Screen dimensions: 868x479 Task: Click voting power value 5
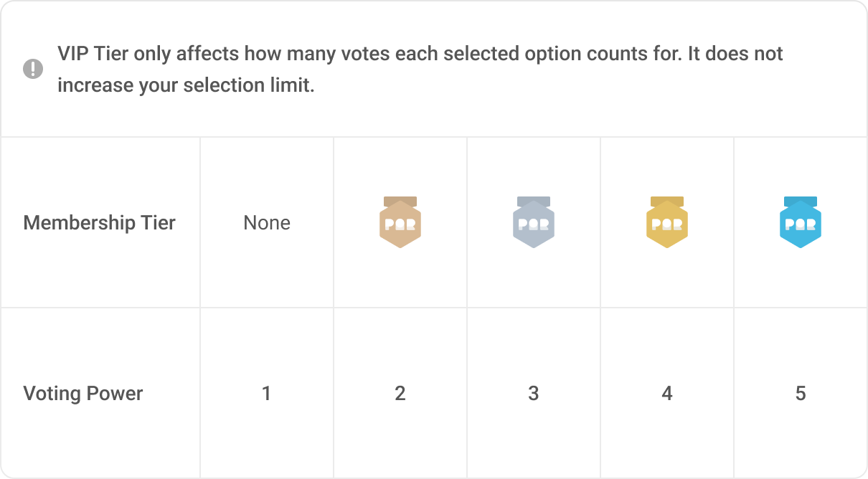(x=801, y=394)
